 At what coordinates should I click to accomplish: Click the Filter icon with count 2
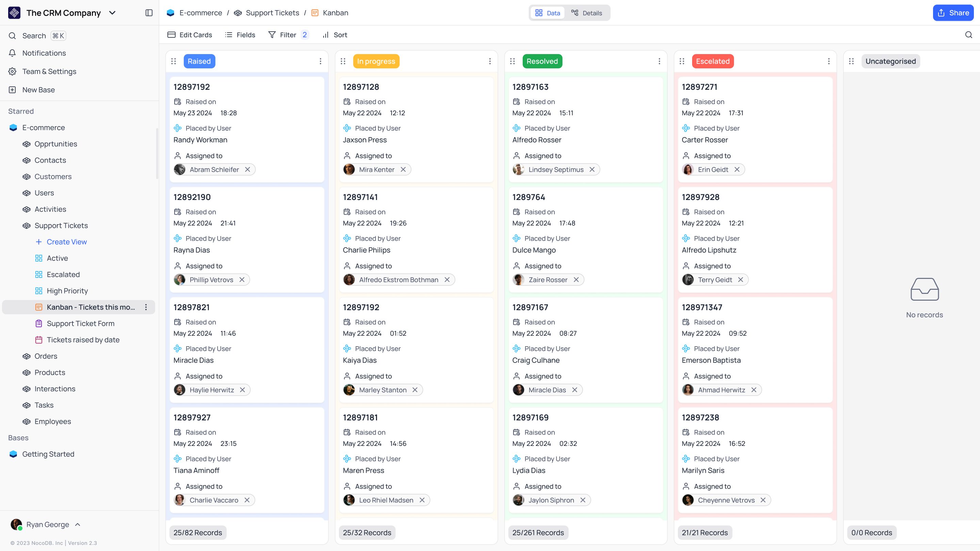point(288,35)
